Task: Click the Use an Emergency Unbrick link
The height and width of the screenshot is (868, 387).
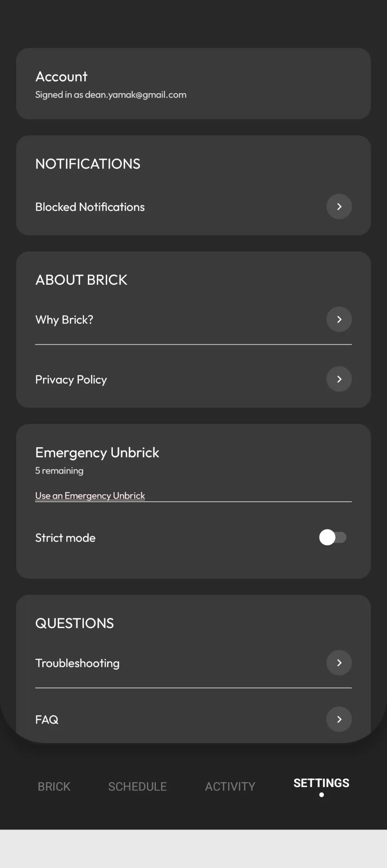Action: pyautogui.click(x=90, y=496)
